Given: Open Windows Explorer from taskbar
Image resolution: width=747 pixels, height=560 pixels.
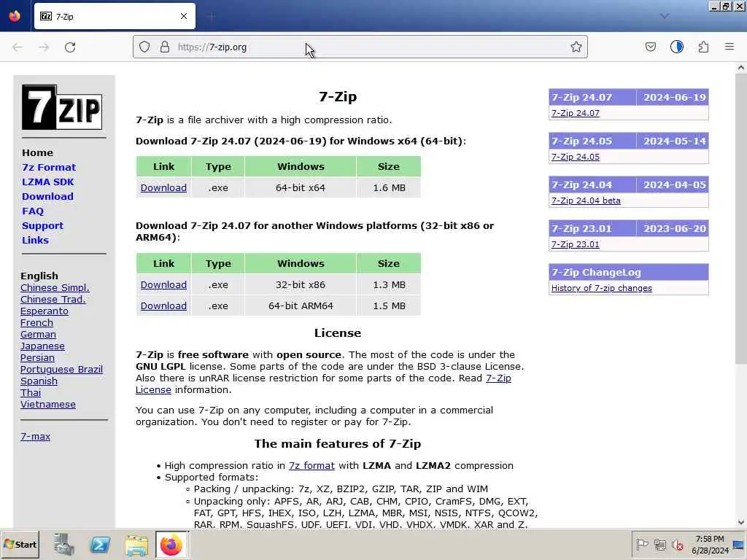Looking at the screenshot, I should 136,544.
